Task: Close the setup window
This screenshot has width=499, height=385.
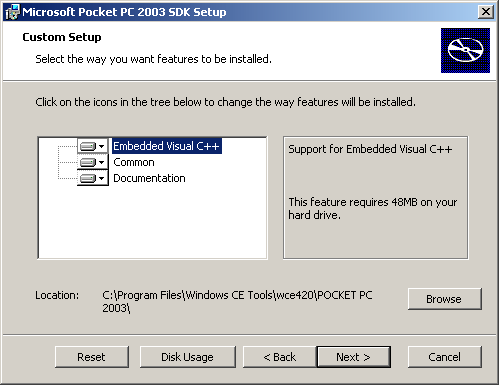Action: [486, 12]
